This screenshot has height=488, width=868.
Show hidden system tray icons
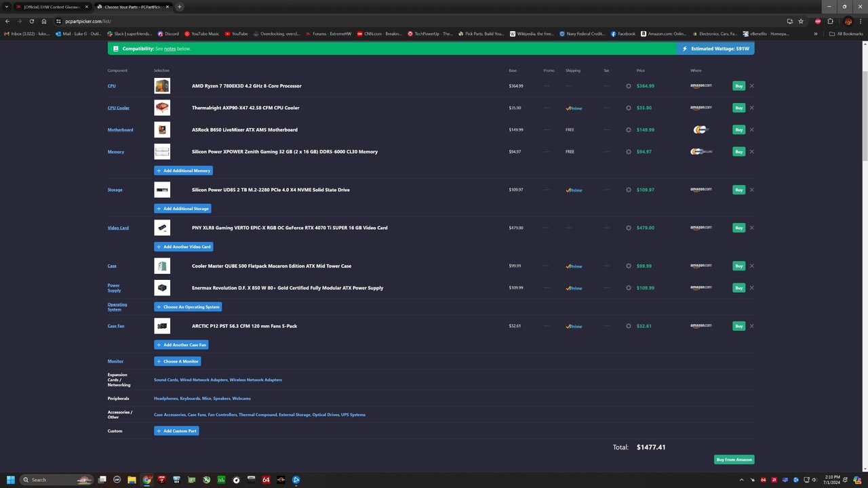[x=743, y=480]
